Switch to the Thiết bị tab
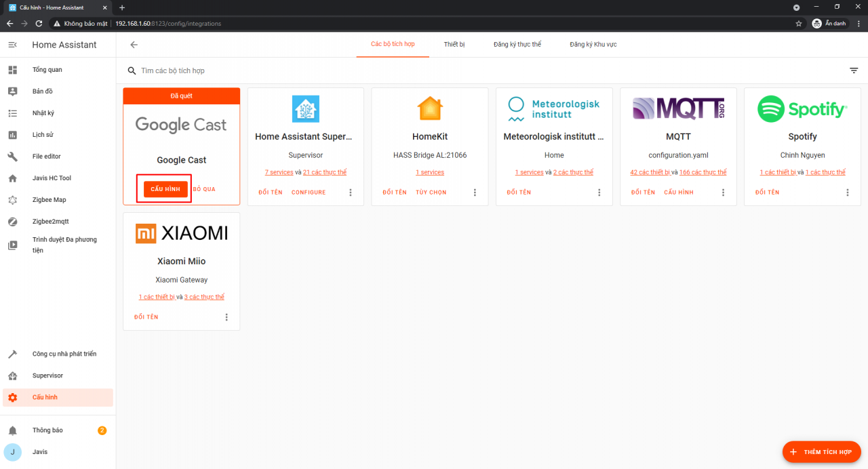This screenshot has width=868, height=469. pyautogui.click(x=454, y=45)
